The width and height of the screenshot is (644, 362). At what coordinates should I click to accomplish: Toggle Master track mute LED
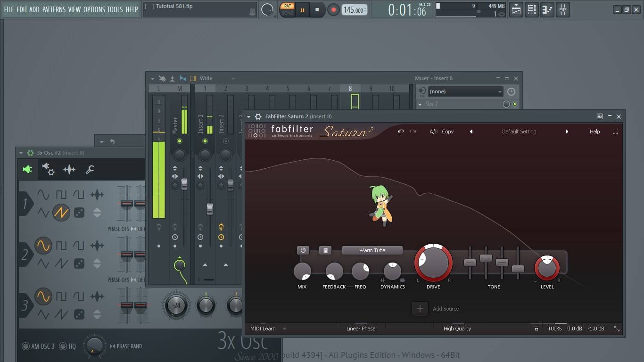pos(179,141)
